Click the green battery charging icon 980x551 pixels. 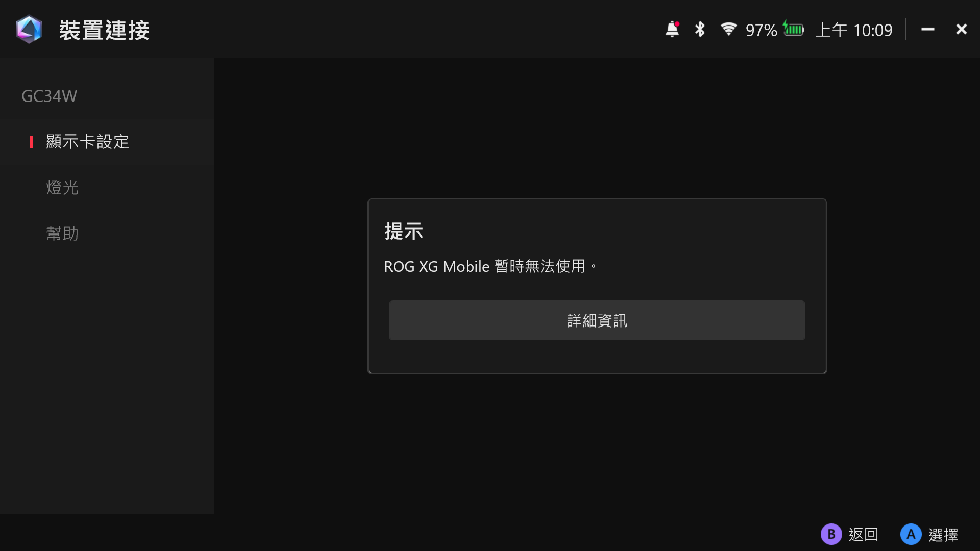click(x=794, y=29)
